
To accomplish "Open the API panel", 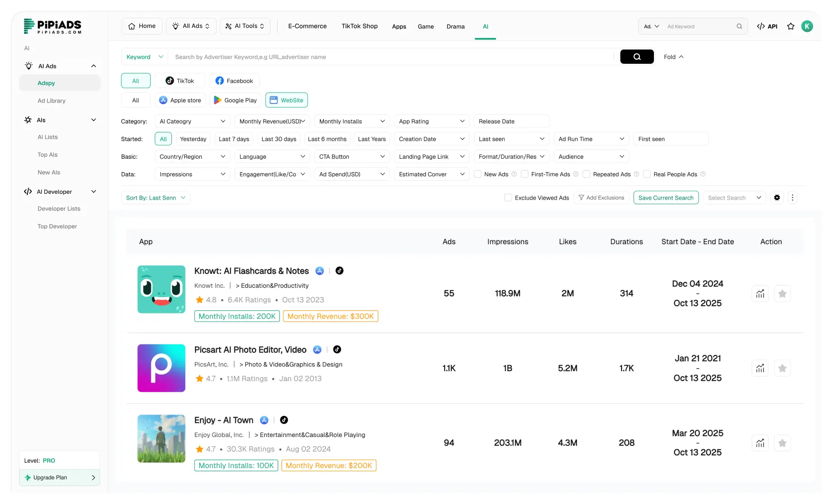I will [x=767, y=26].
